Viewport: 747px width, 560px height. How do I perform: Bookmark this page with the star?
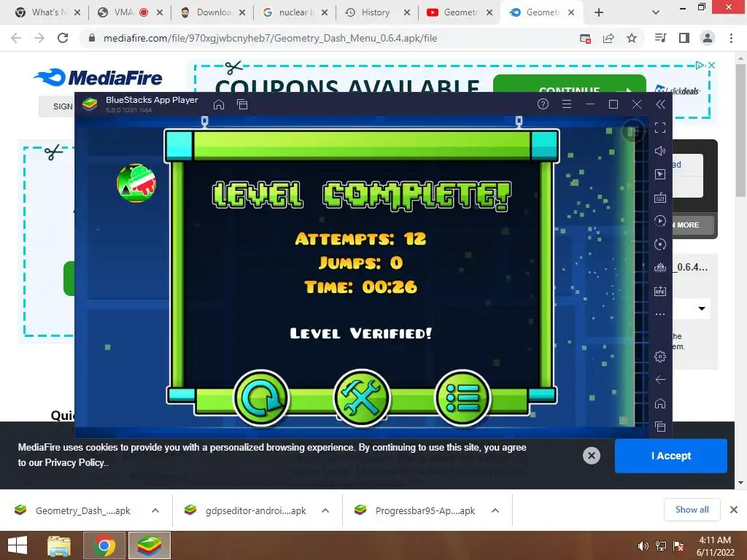coord(632,38)
